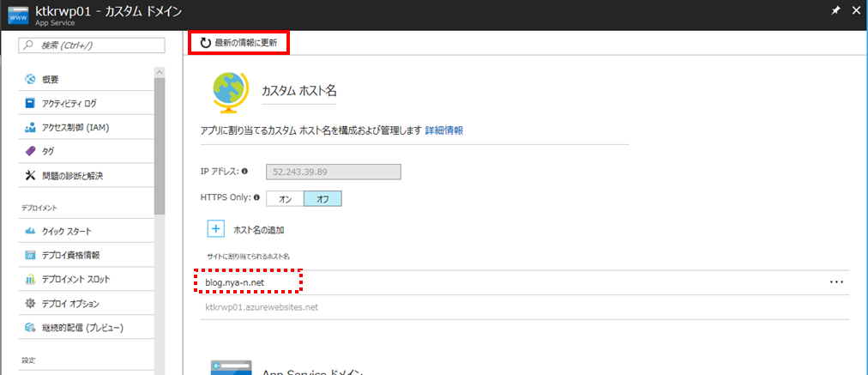Click the Overview (概要) globe icon

click(30, 79)
